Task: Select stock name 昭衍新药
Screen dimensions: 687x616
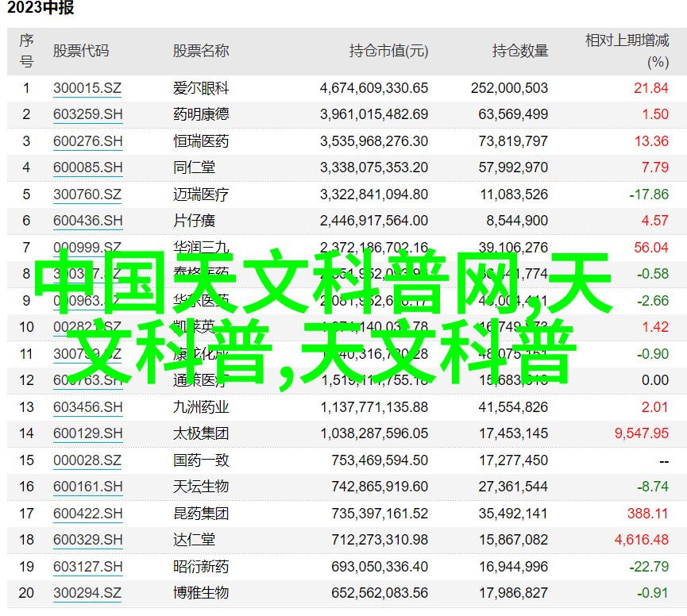Action: [201, 567]
